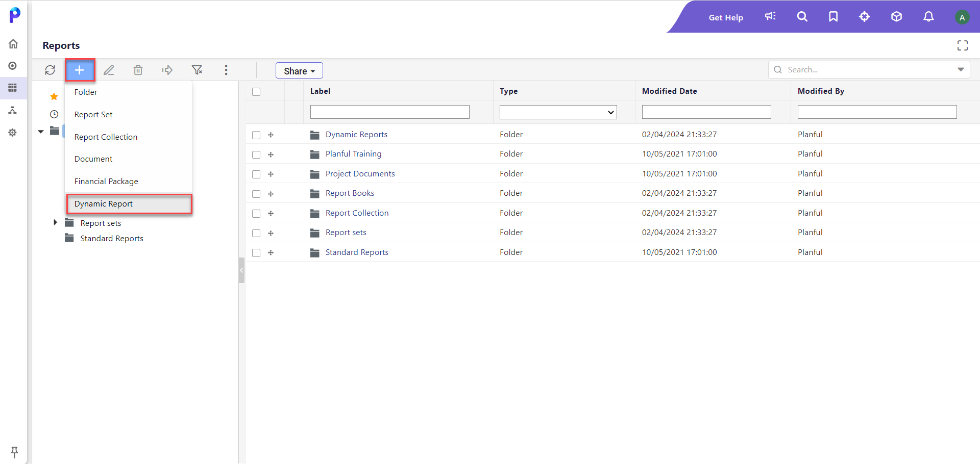Click the Delete trash icon

[x=138, y=70]
